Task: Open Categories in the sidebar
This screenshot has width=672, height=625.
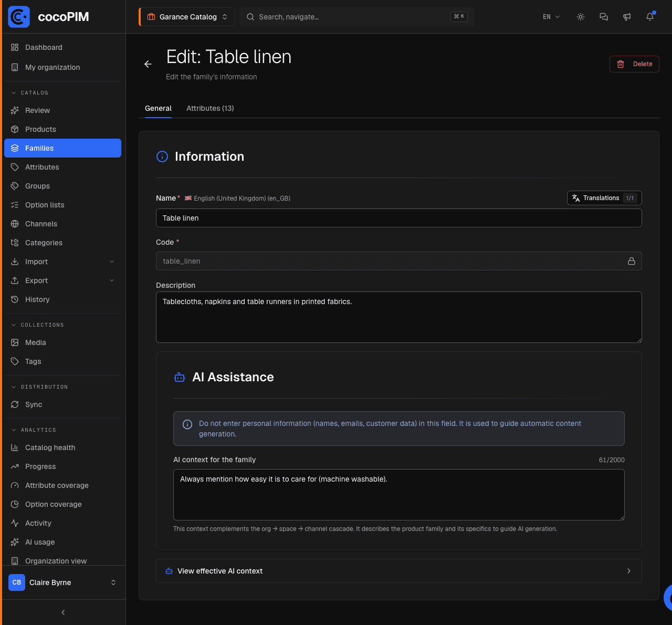Action: tap(63, 243)
